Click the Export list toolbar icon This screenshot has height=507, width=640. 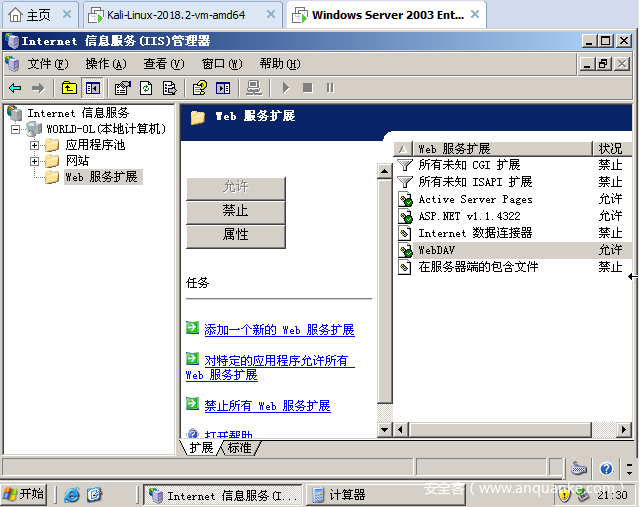click(169, 88)
